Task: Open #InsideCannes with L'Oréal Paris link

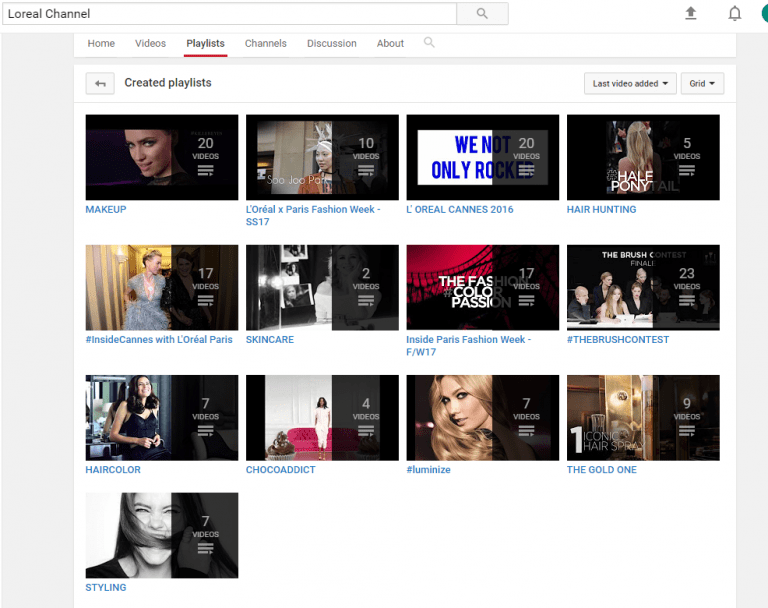Action: 159,340
